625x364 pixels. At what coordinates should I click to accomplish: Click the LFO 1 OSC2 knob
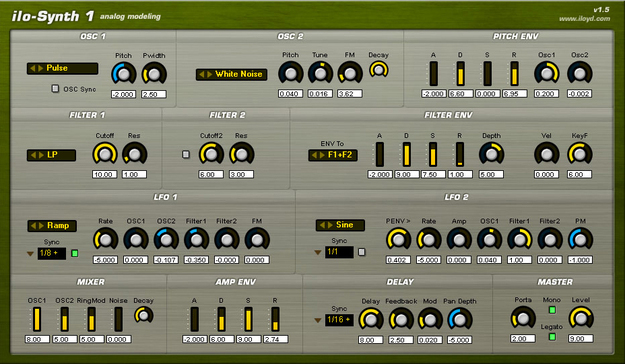click(166, 239)
